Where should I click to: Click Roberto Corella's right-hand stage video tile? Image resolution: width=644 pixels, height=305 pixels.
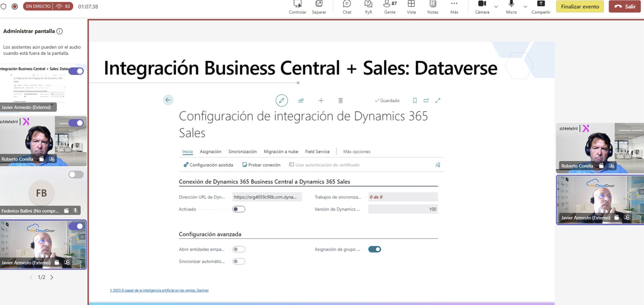click(x=600, y=148)
